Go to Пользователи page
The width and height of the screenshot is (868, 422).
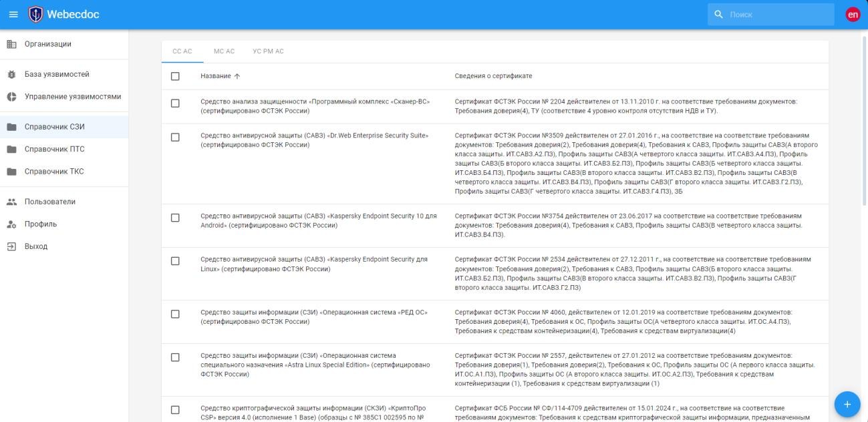pos(64,202)
